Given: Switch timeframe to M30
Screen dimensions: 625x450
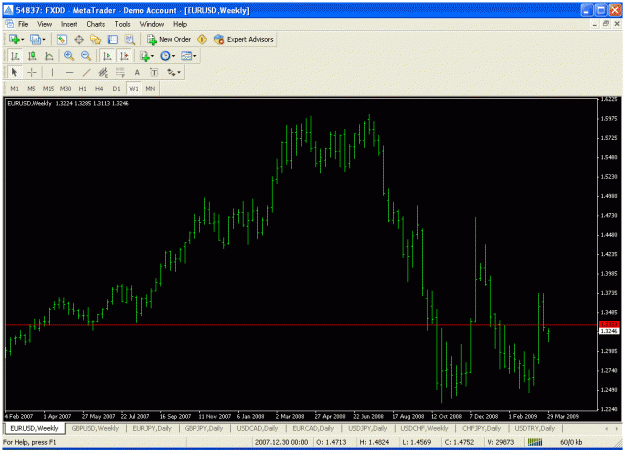Looking at the screenshot, I should pyautogui.click(x=65, y=88).
